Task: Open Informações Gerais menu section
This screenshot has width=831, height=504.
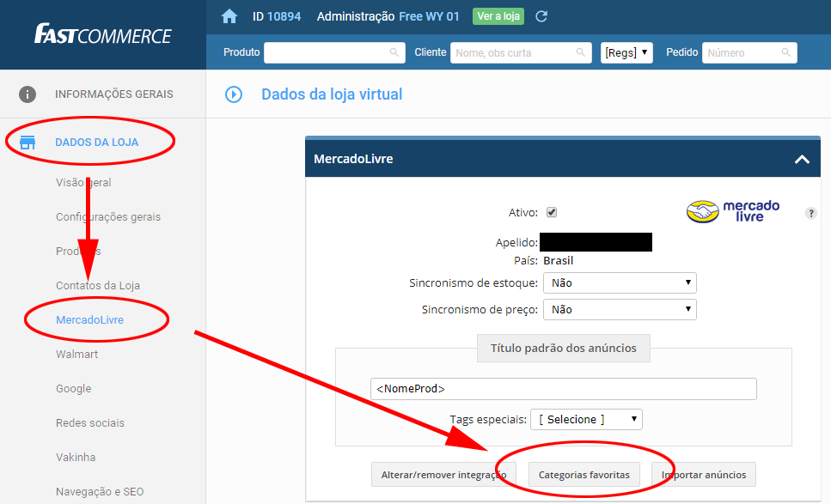Action: pyautogui.click(x=114, y=94)
